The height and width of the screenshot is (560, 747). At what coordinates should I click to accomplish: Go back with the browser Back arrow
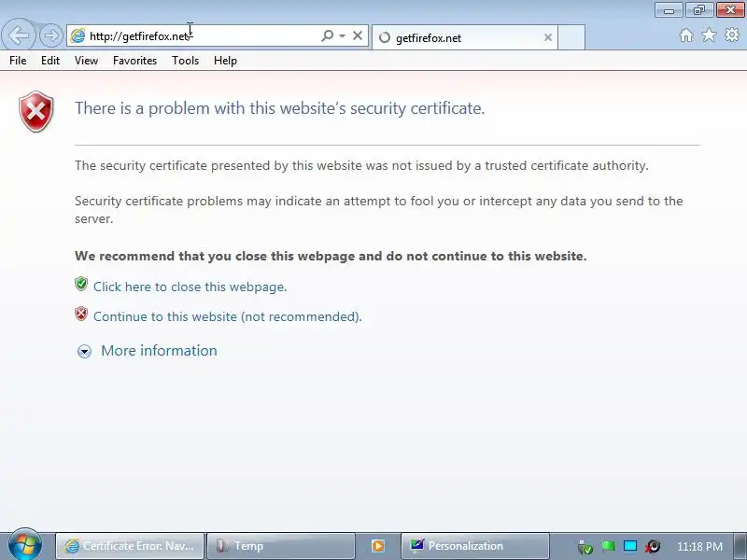tap(18, 35)
